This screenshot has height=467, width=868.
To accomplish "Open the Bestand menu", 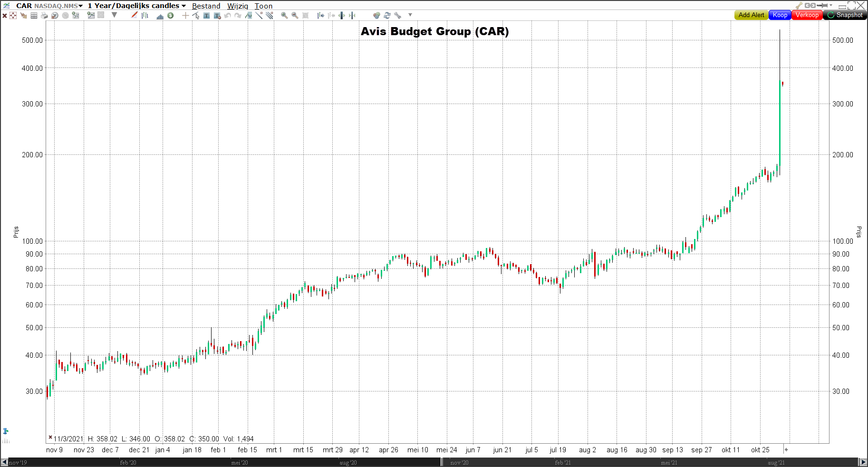I will coord(206,6).
